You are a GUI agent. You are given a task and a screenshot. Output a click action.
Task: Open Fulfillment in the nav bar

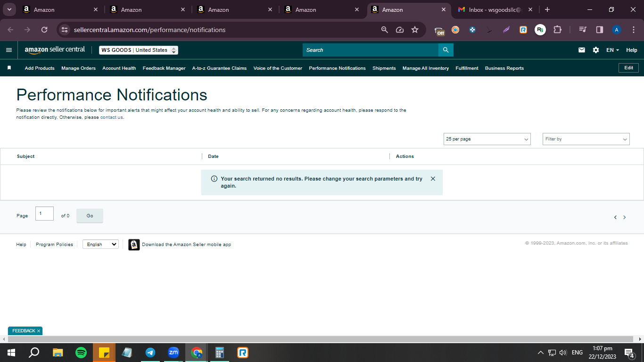pyautogui.click(x=467, y=68)
